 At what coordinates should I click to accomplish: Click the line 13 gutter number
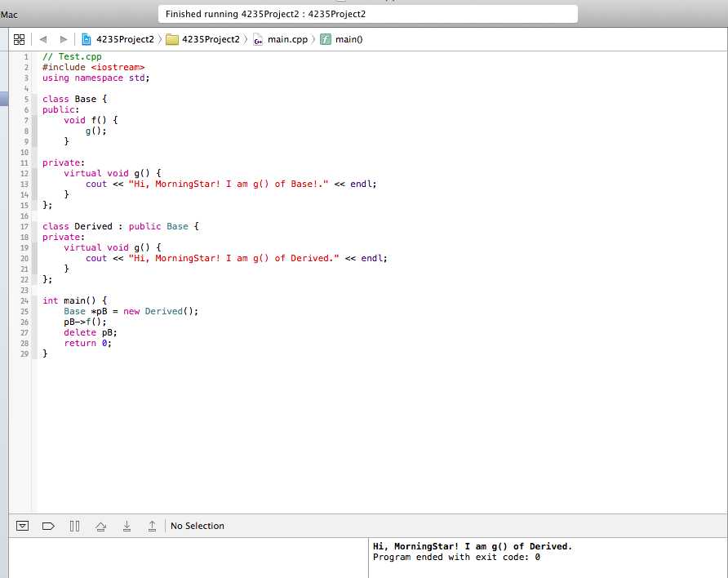24,185
